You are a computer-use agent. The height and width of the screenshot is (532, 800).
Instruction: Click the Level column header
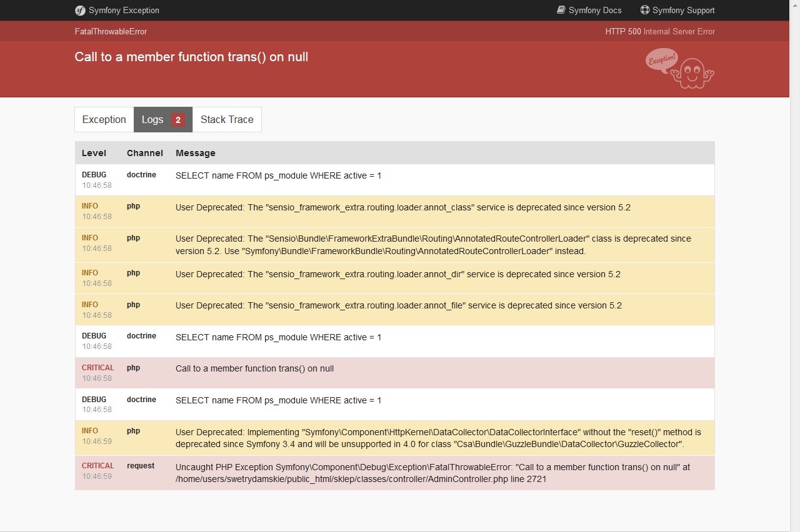94,153
